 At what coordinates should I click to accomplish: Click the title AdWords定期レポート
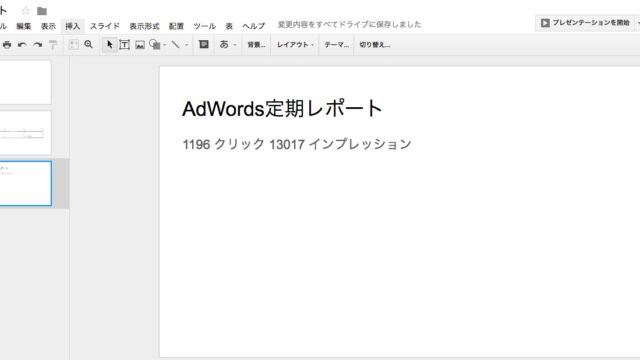[x=282, y=109]
